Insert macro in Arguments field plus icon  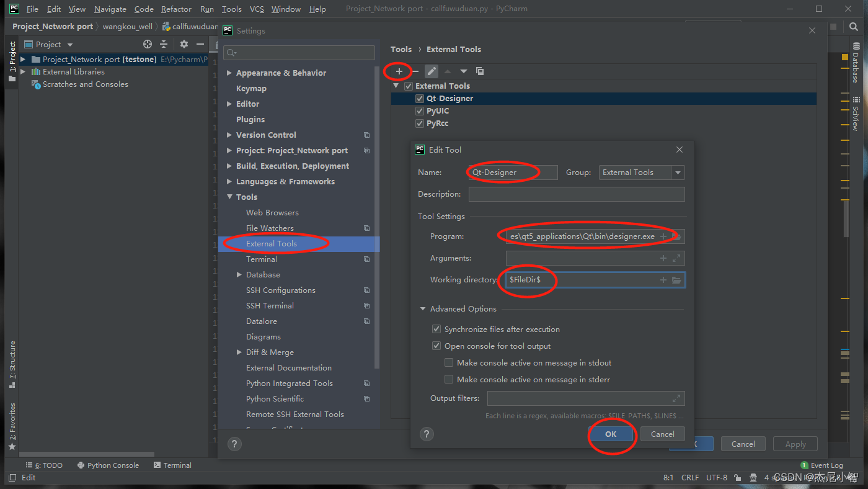[663, 258]
